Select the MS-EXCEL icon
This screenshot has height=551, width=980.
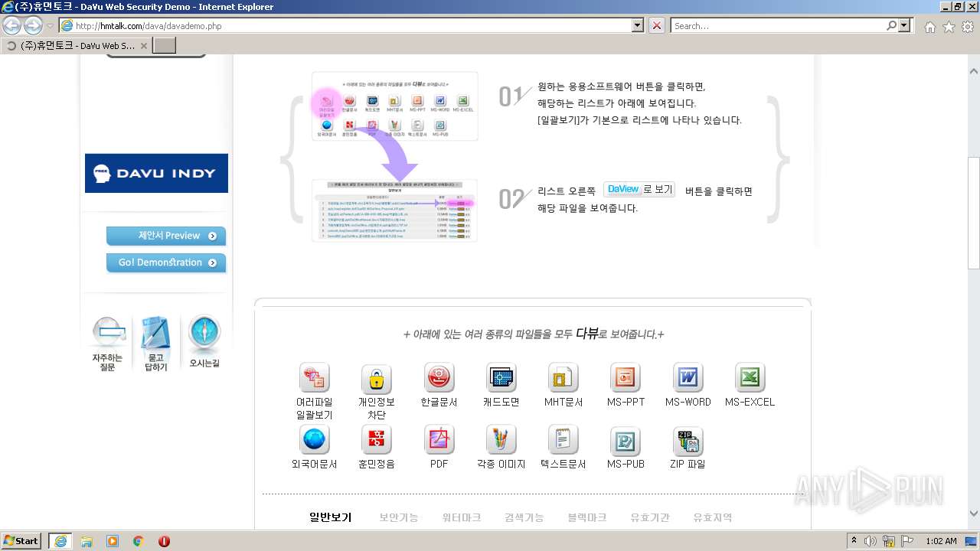point(750,378)
